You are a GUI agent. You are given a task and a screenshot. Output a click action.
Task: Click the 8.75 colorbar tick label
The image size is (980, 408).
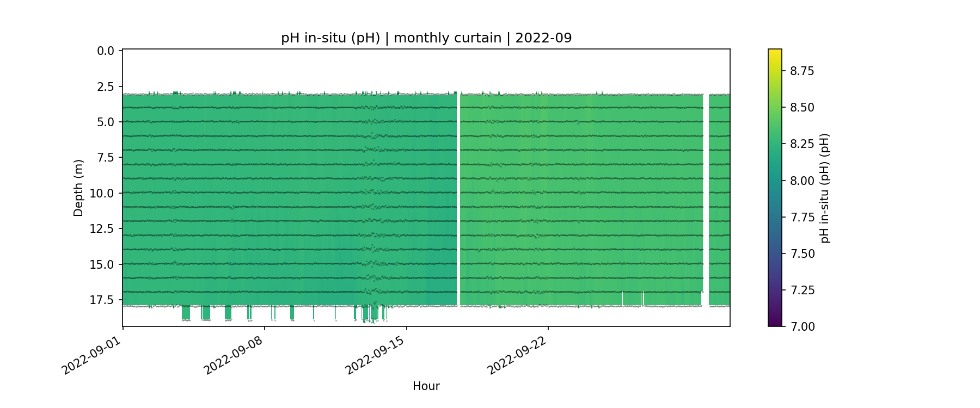tap(802, 71)
